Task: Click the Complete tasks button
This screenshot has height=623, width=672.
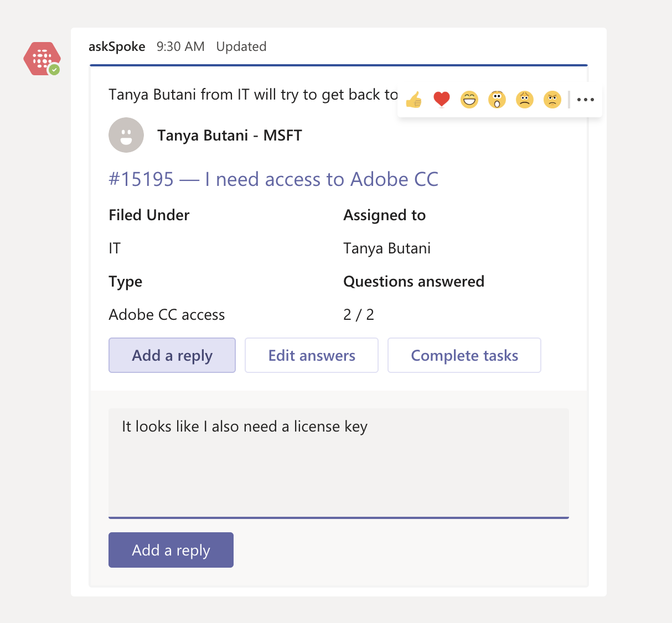Action: coord(464,355)
